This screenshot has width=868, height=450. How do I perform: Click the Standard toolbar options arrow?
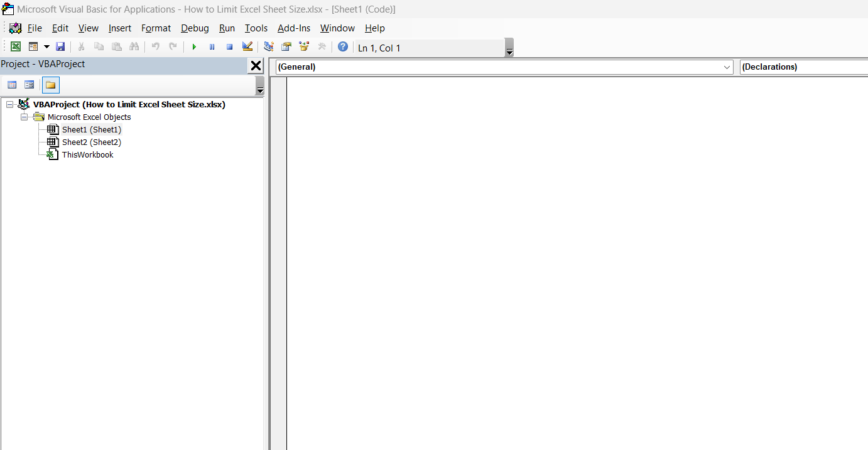tap(509, 48)
